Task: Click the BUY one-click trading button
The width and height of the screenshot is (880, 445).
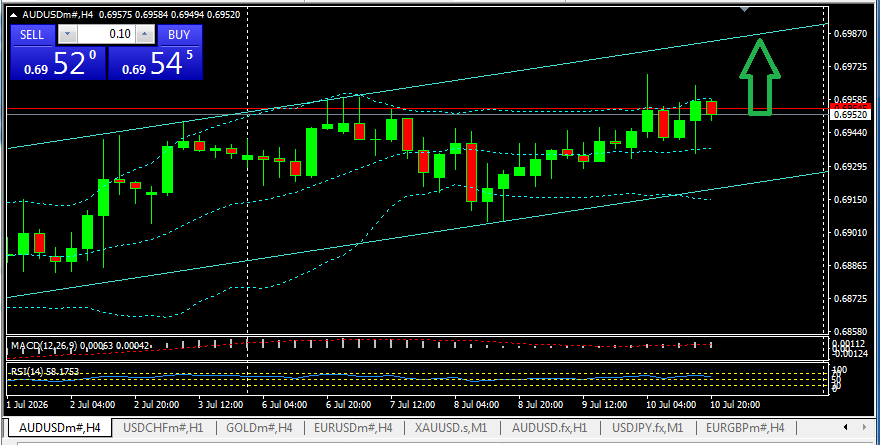Action: (x=179, y=35)
